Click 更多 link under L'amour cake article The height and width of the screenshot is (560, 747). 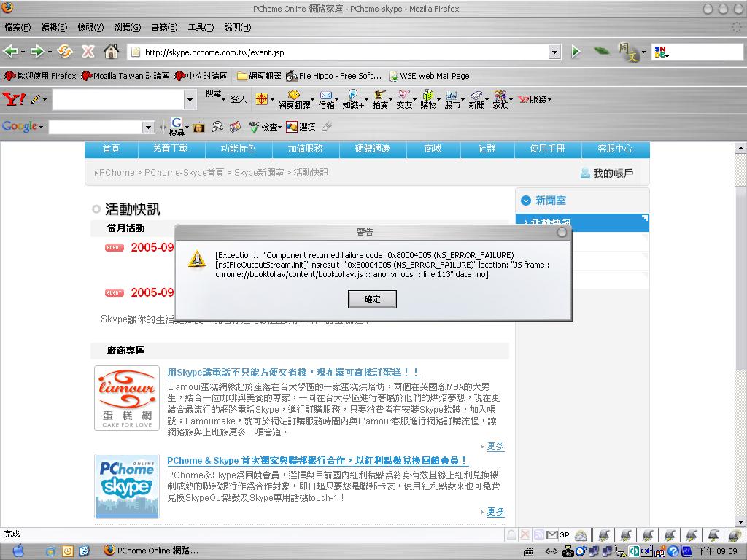(495, 446)
